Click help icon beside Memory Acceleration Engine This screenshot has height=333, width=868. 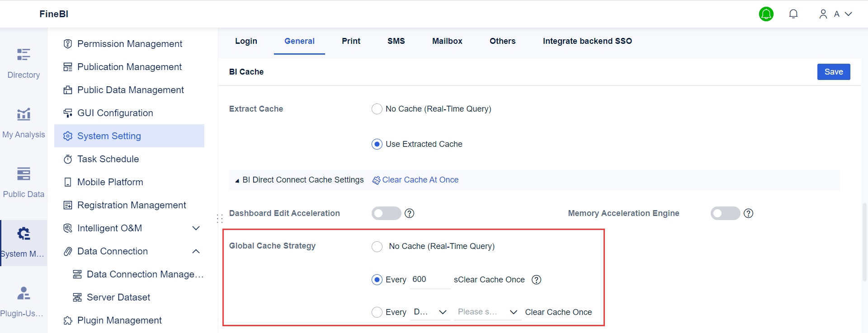pos(749,213)
